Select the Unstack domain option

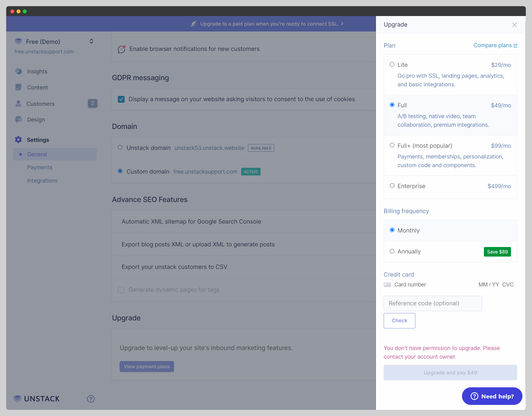[x=120, y=147]
